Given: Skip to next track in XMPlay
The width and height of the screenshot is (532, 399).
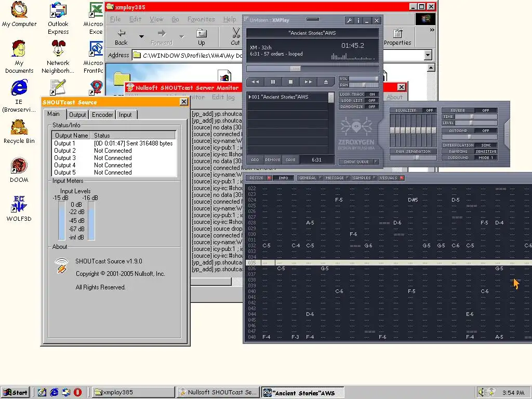Looking at the screenshot, I should pos(308,82).
